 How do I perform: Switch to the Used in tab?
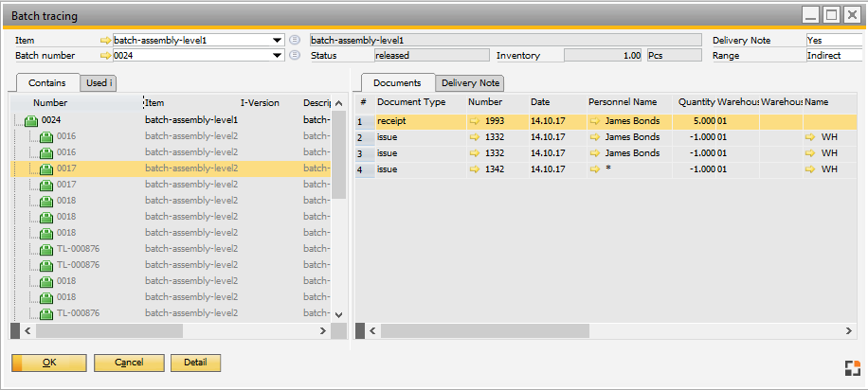tap(99, 83)
